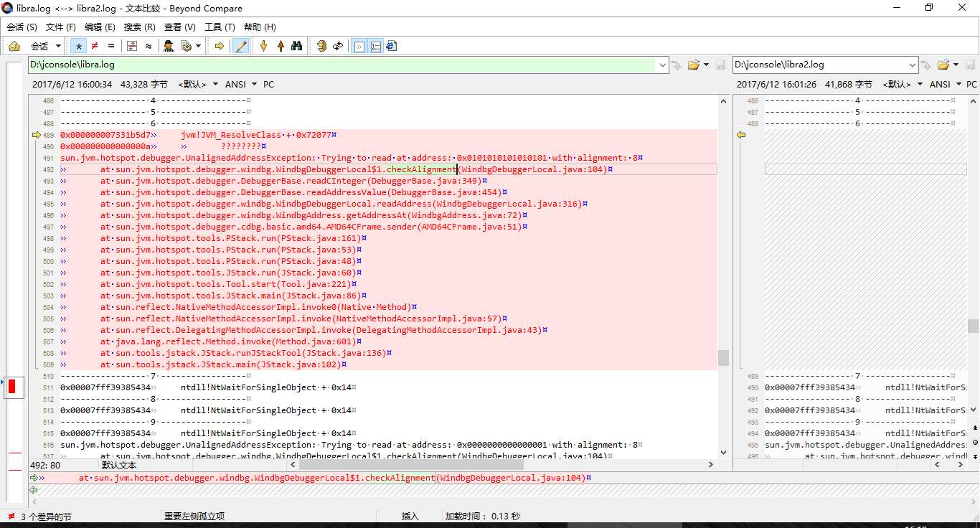Click the detail-line green left arrow icon
This screenshot has height=528, width=980.
(x=33, y=490)
